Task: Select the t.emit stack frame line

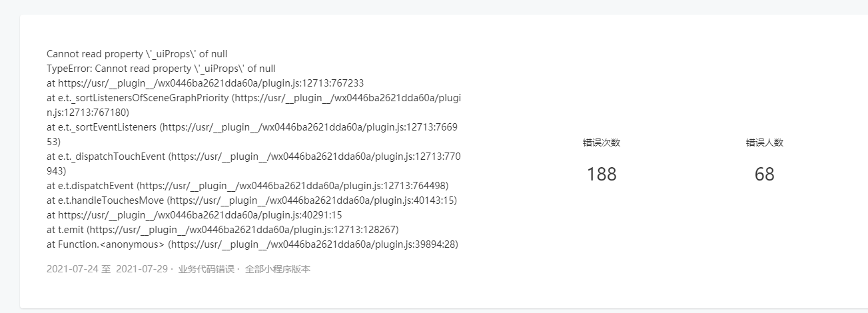Action: tap(222, 230)
